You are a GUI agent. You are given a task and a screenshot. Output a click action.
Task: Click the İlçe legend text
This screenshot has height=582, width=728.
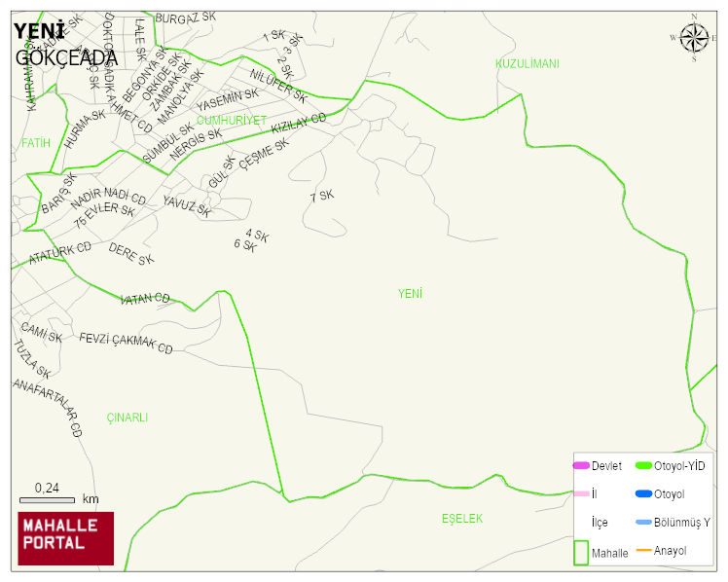tap(600, 523)
